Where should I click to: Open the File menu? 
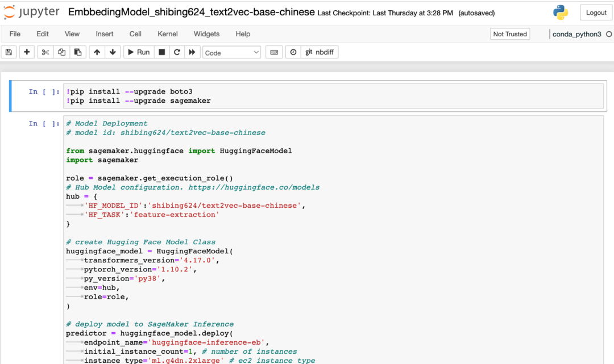pos(15,34)
